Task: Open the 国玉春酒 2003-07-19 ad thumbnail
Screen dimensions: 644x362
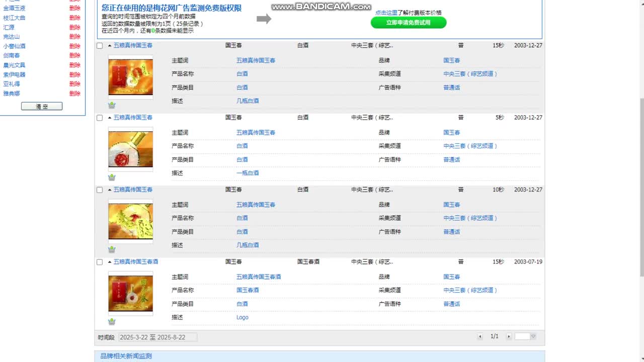Action: pos(130,294)
